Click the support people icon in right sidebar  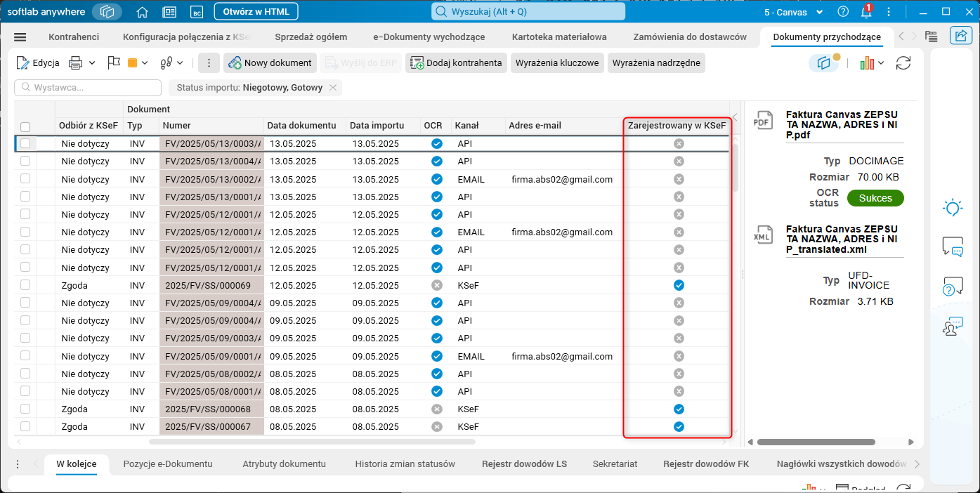pyautogui.click(x=953, y=326)
